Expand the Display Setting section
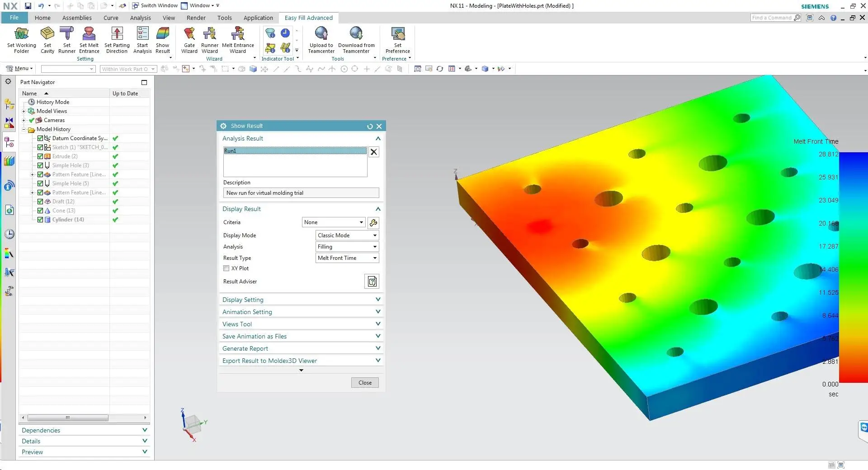868x470 pixels. tap(301, 300)
